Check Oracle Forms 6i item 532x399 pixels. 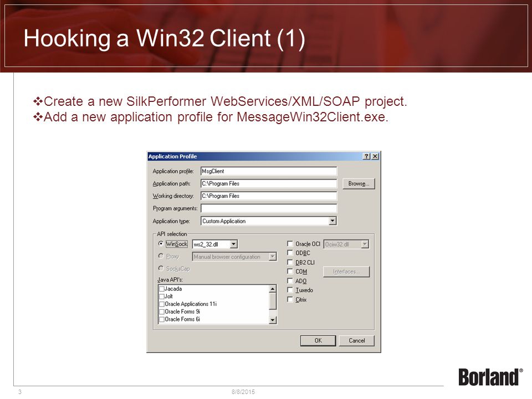tap(162, 319)
